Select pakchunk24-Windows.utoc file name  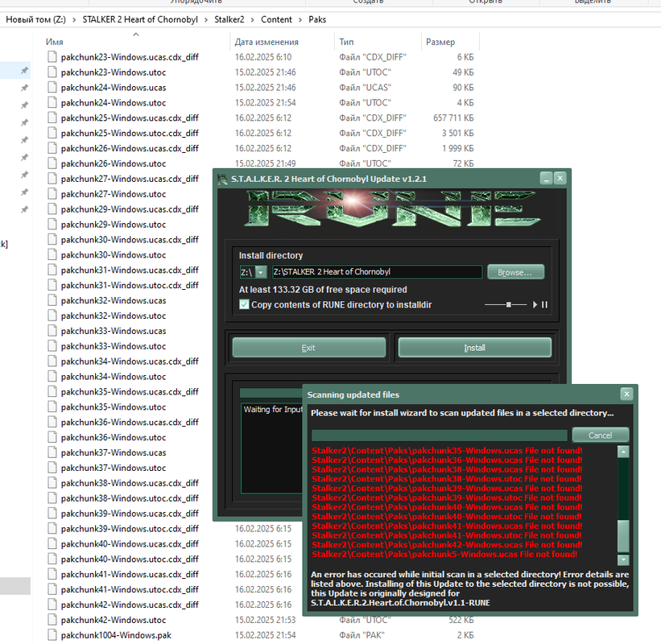(114, 103)
